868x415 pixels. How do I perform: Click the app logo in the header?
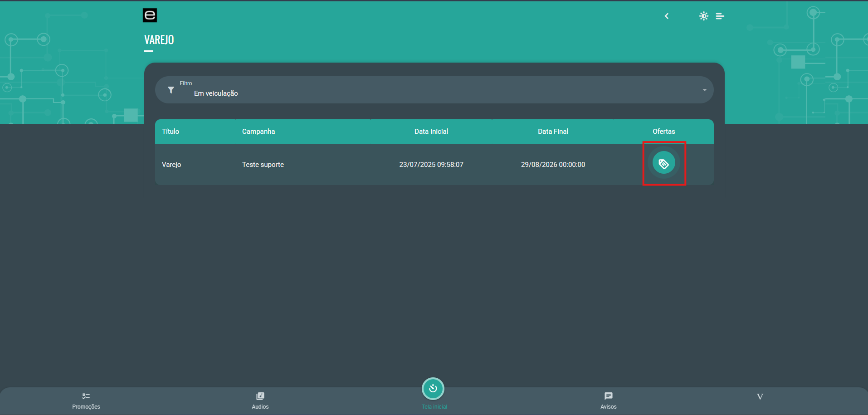[150, 15]
